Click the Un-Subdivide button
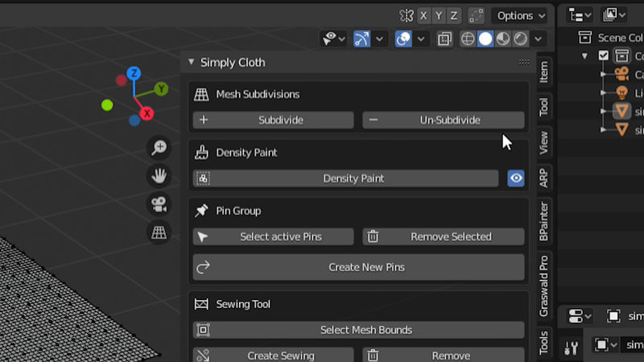Viewport: 644px width, 362px height. pyautogui.click(x=444, y=120)
